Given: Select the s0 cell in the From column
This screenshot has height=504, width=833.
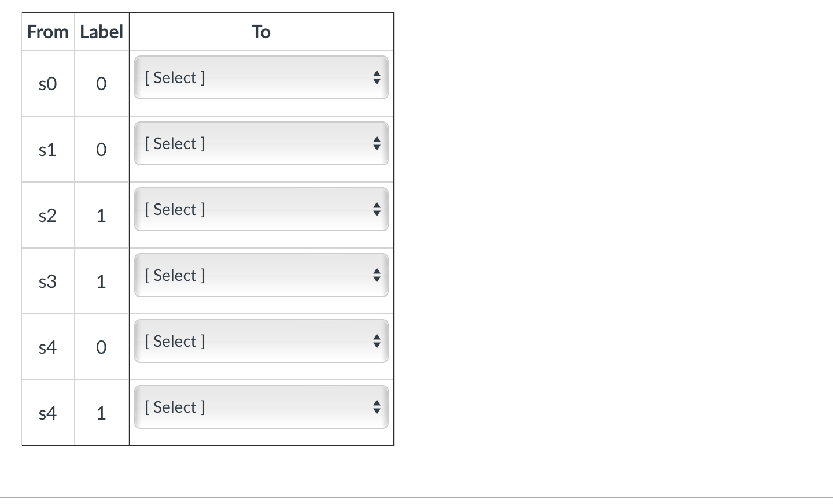Looking at the screenshot, I should [x=47, y=83].
